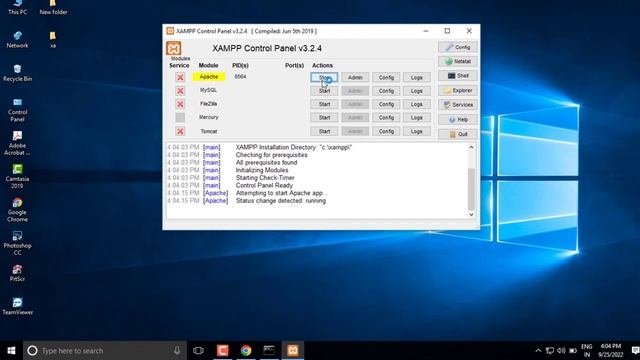The width and height of the screenshot is (640, 360).
Task: Open the notification center icon
Action: (635, 350)
